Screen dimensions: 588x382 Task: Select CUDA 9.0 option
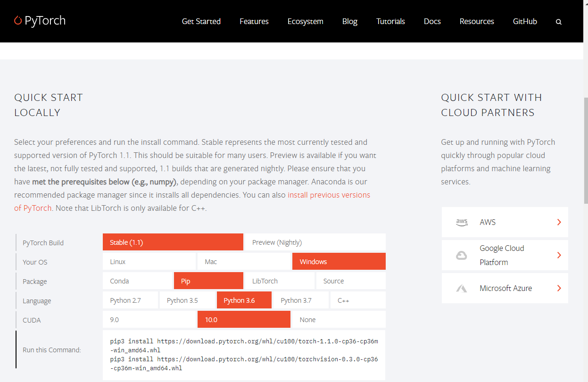click(149, 319)
